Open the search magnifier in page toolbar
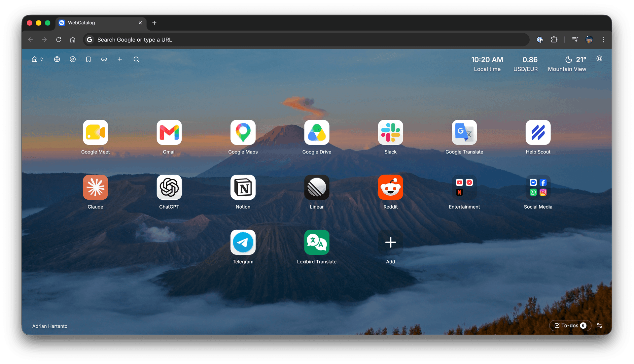 pos(136,59)
